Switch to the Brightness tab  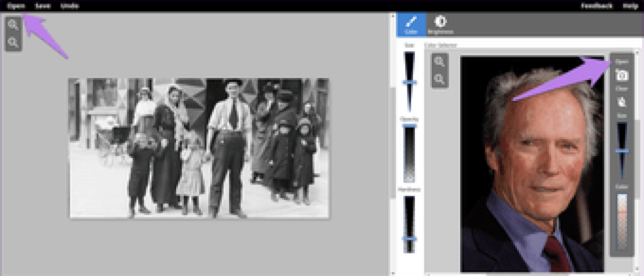(x=440, y=24)
